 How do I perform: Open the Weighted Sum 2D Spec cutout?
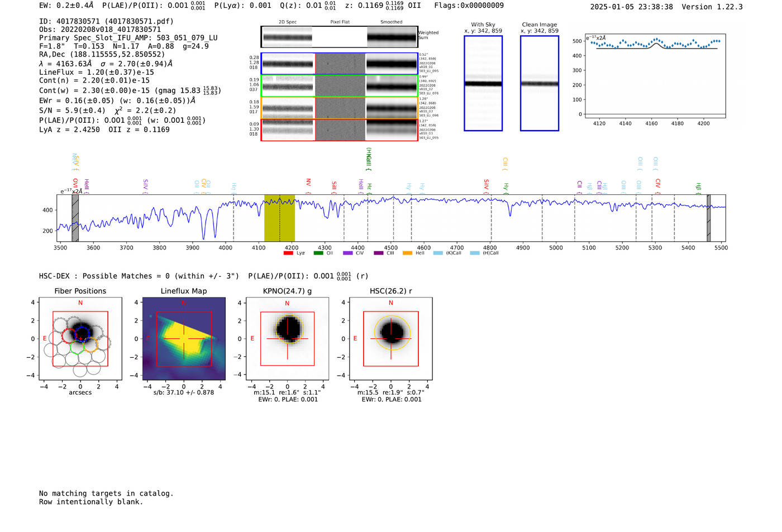pos(288,37)
